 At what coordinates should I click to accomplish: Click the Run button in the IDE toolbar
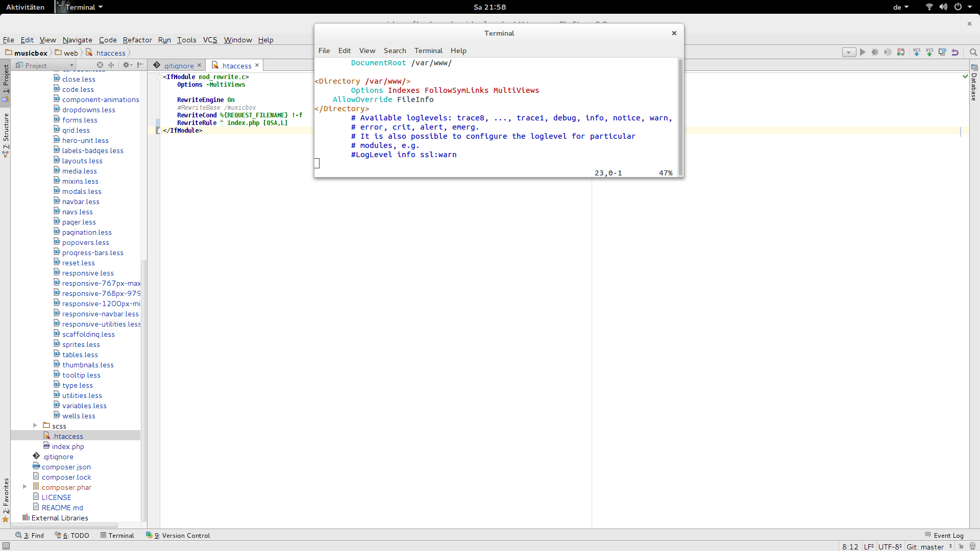863,52
